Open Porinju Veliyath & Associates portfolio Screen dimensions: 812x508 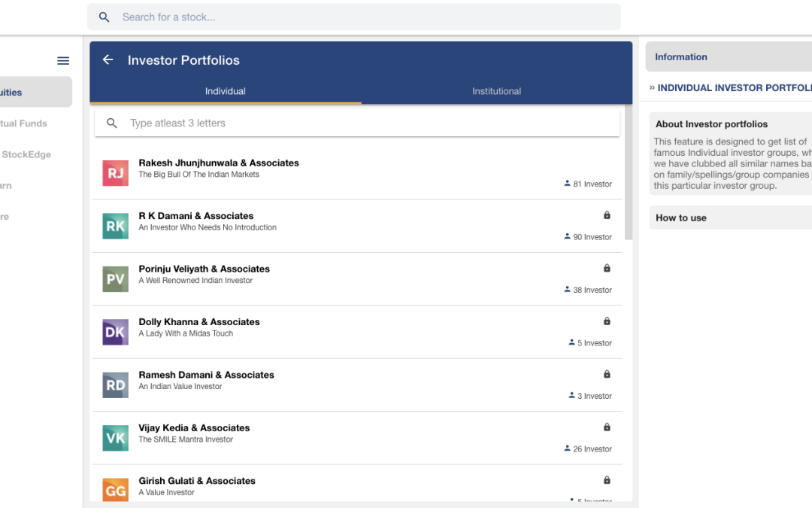[357, 279]
